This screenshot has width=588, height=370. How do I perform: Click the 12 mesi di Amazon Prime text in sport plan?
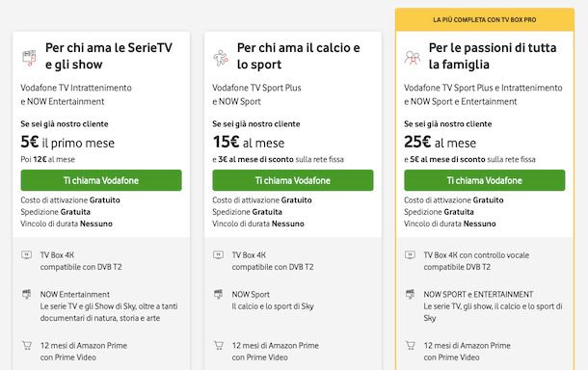click(276, 346)
